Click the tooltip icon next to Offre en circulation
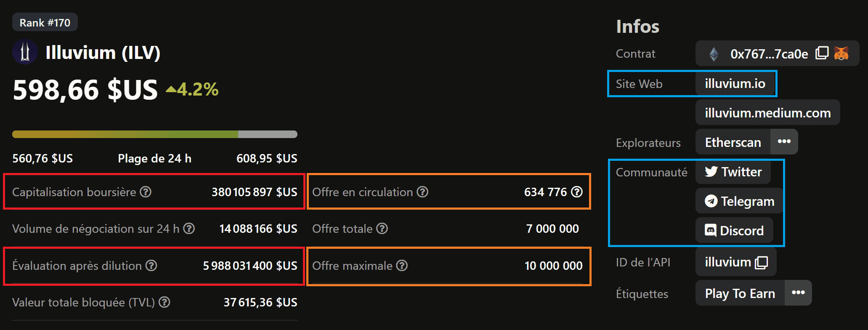 pos(422,192)
